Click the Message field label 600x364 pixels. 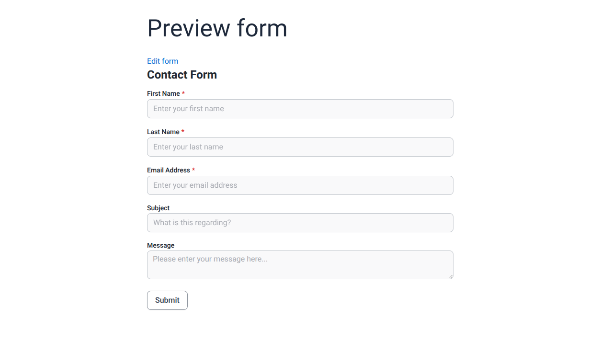click(160, 245)
